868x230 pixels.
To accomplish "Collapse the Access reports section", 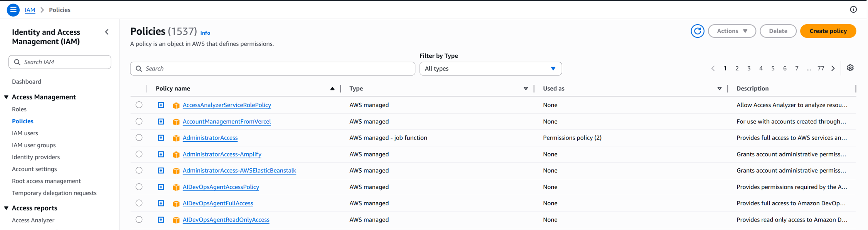I will [7, 208].
